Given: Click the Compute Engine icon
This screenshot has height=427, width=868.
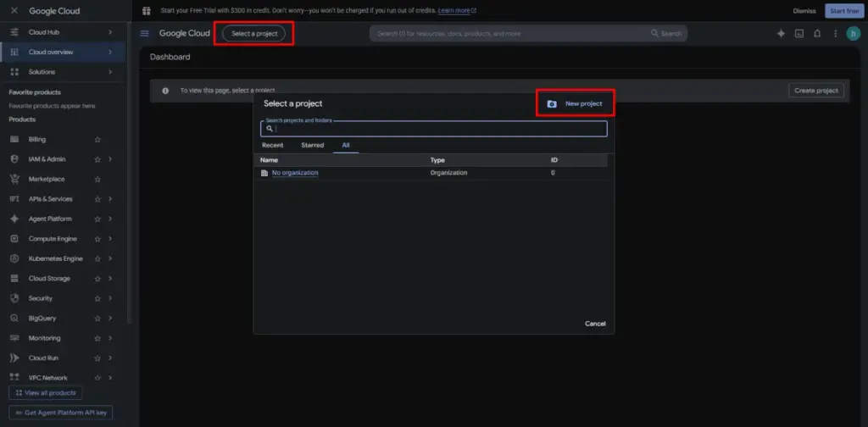Looking at the screenshot, I should [15, 239].
